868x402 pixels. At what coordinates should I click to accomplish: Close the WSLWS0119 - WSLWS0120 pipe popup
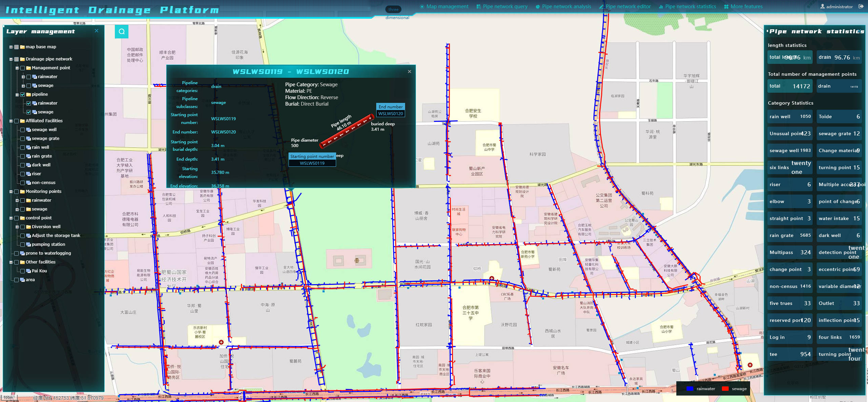pyautogui.click(x=409, y=71)
